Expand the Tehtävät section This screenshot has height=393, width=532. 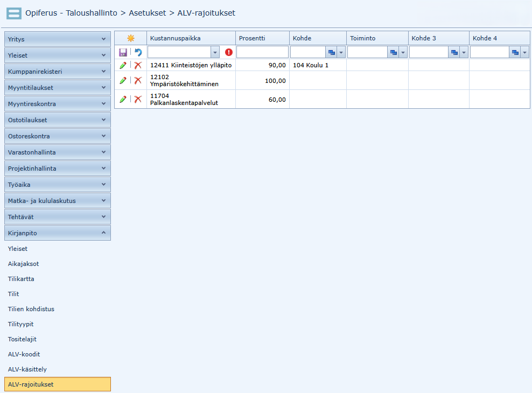(x=57, y=217)
